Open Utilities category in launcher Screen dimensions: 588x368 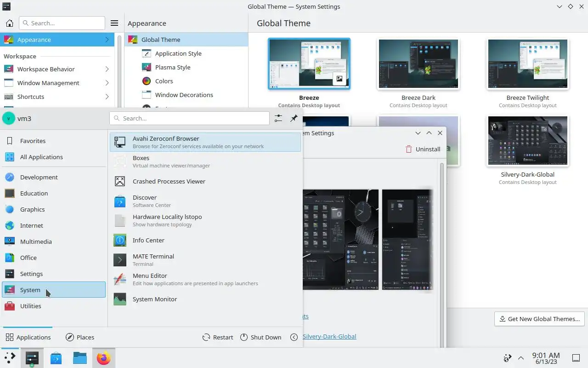[54, 306]
